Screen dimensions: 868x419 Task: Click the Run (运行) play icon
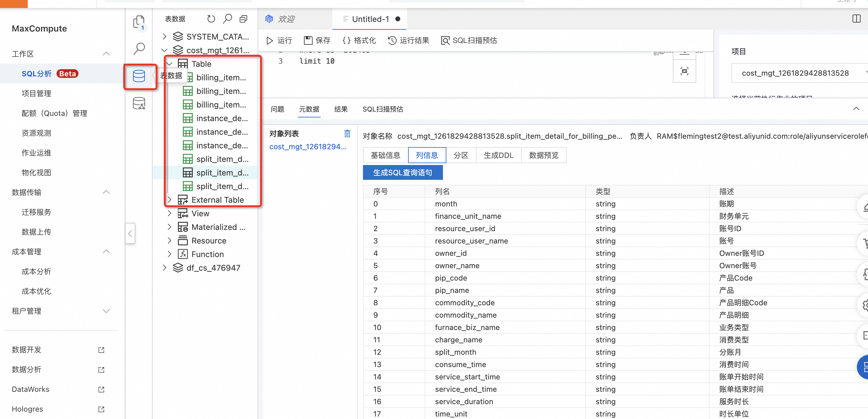coord(270,41)
